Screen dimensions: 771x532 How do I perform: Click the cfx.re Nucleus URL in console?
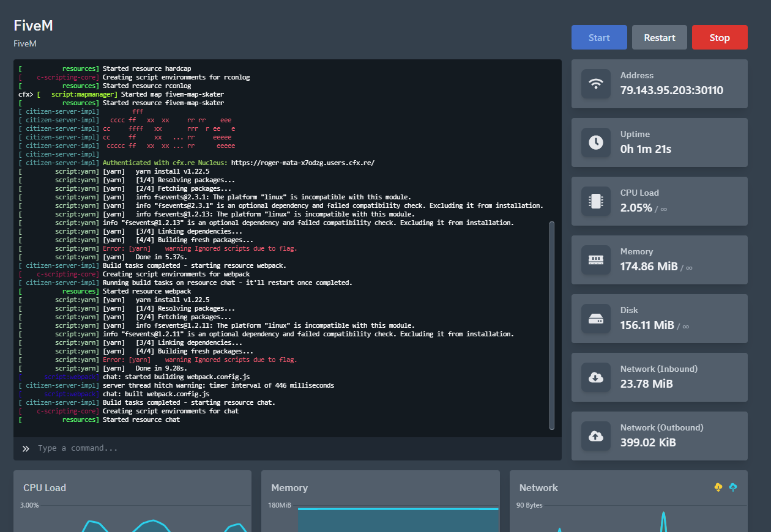pyautogui.click(x=303, y=163)
